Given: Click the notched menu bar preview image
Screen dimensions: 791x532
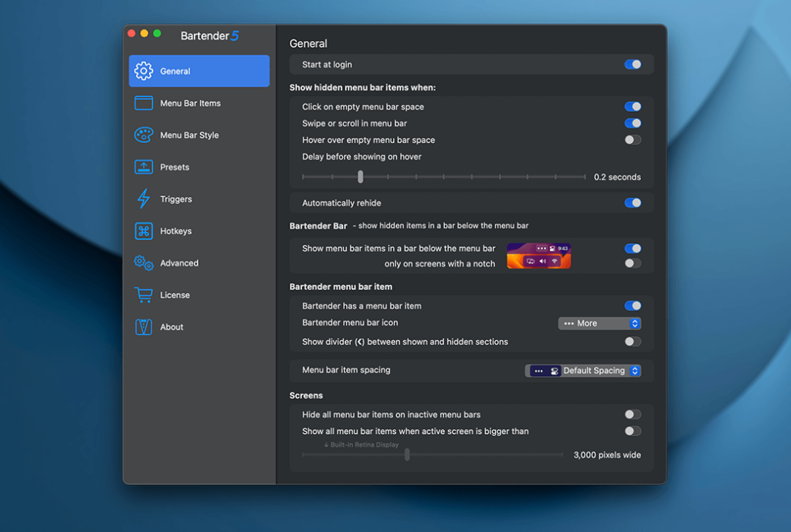Looking at the screenshot, I should point(538,256).
